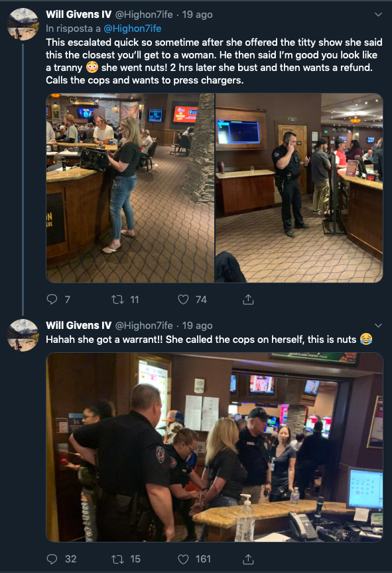Reply to the first tweet with 7 replies
This screenshot has height=573, width=392.
coord(52,300)
